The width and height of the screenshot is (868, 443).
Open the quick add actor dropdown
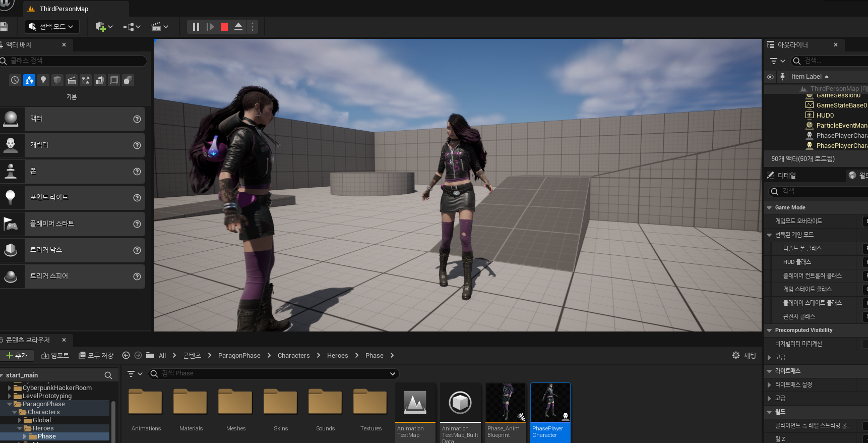[x=104, y=27]
